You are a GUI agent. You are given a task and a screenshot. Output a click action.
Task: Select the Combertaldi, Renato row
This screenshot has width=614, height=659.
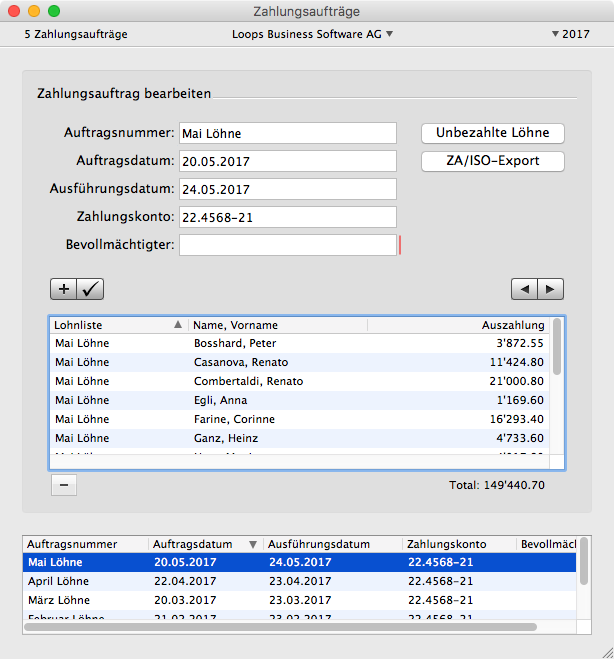(x=300, y=381)
